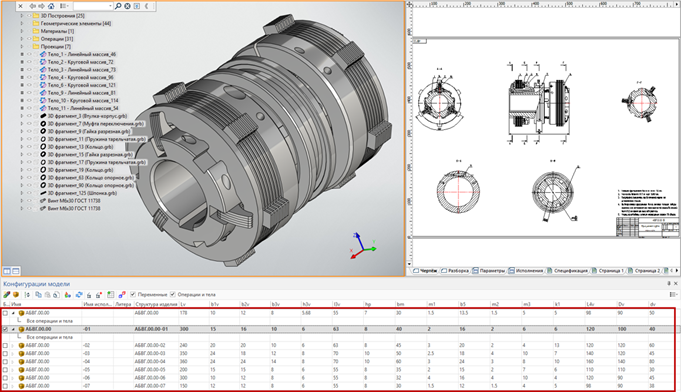The image size is (681, 392).
Task: Select 3D фрагмент_13 (Кольцо.grb) in tree
Action: click(80, 147)
